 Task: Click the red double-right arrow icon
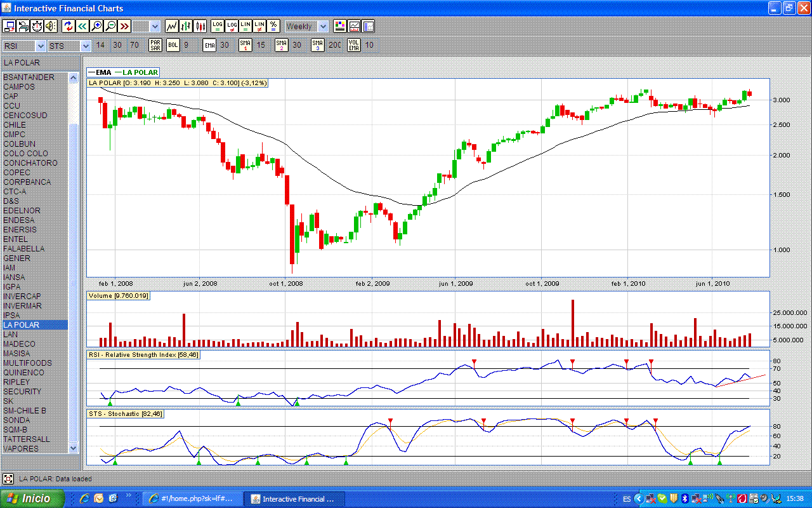[124, 26]
